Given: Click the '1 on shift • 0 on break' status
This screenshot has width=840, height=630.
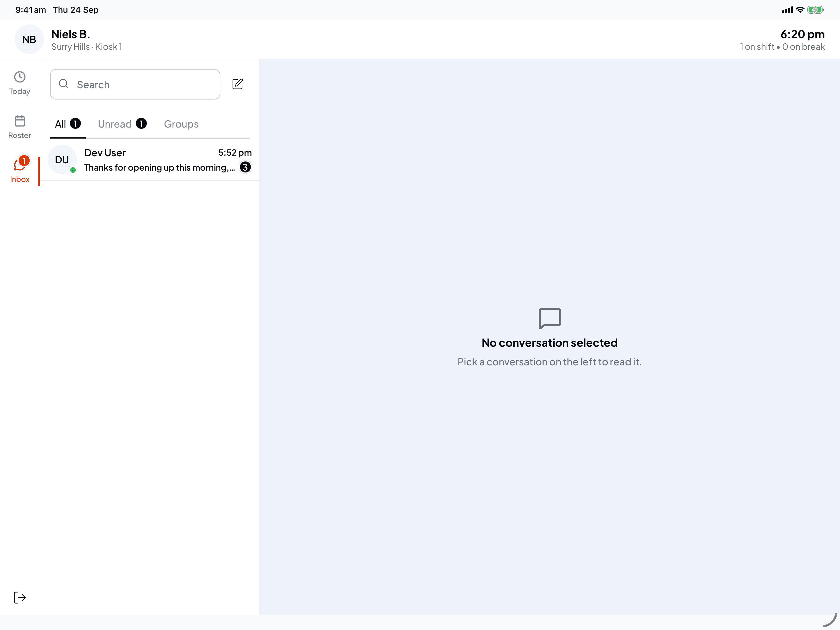Looking at the screenshot, I should pos(782,47).
